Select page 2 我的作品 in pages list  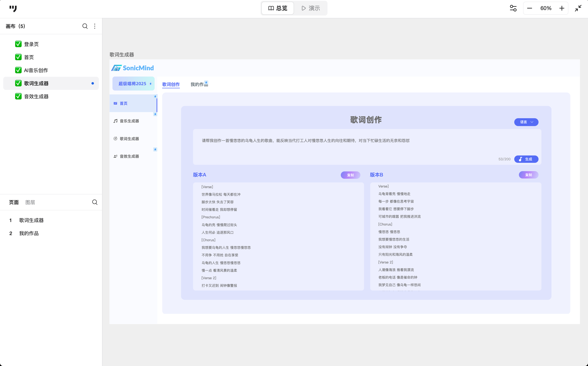point(29,233)
